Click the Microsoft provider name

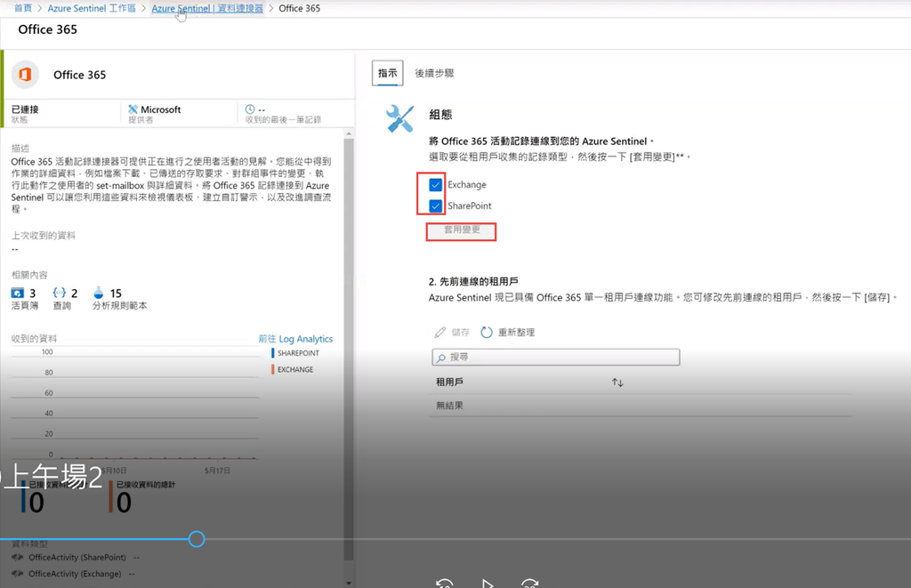(x=161, y=109)
